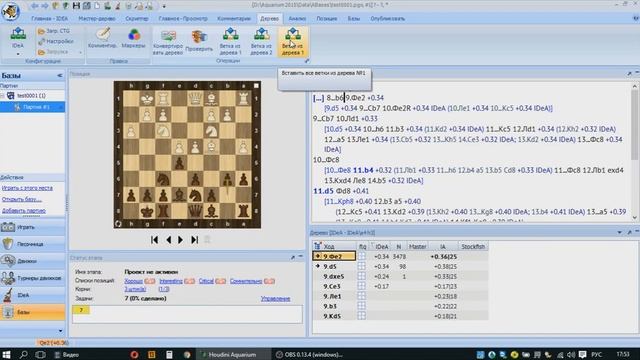This screenshot has height=360, width=640.
Task: Click the Открыть базу... link
Action: [x=22, y=199]
